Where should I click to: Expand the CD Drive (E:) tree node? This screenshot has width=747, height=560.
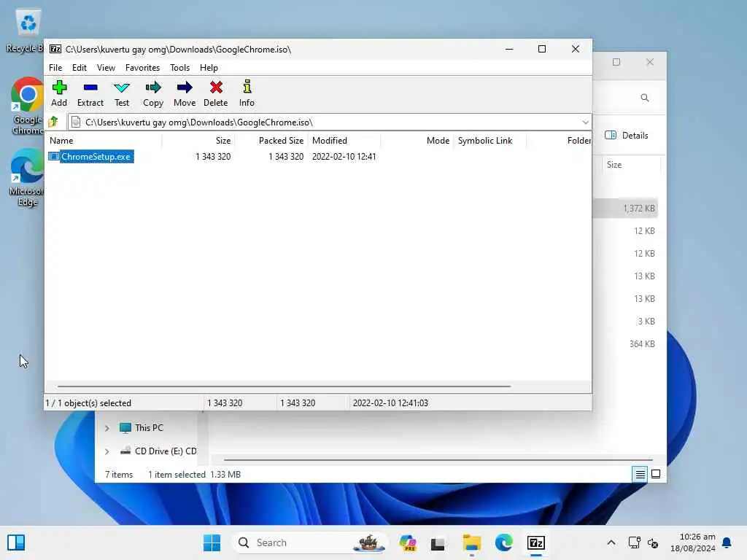tap(107, 451)
